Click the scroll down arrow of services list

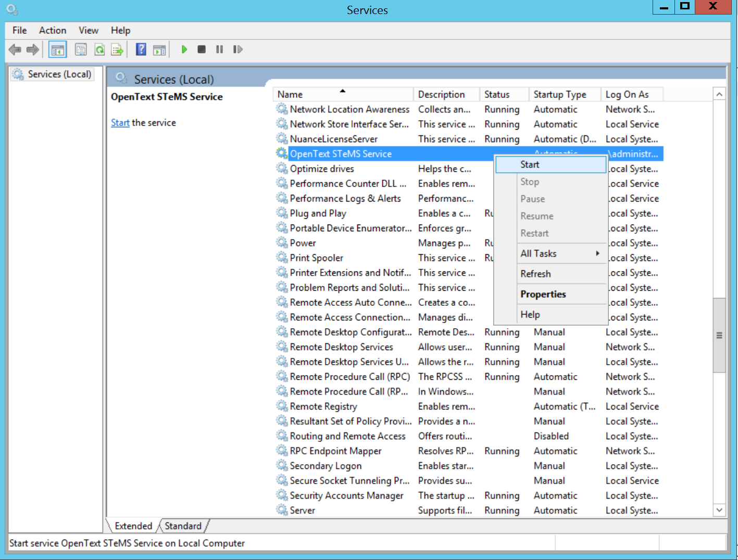[x=719, y=510]
